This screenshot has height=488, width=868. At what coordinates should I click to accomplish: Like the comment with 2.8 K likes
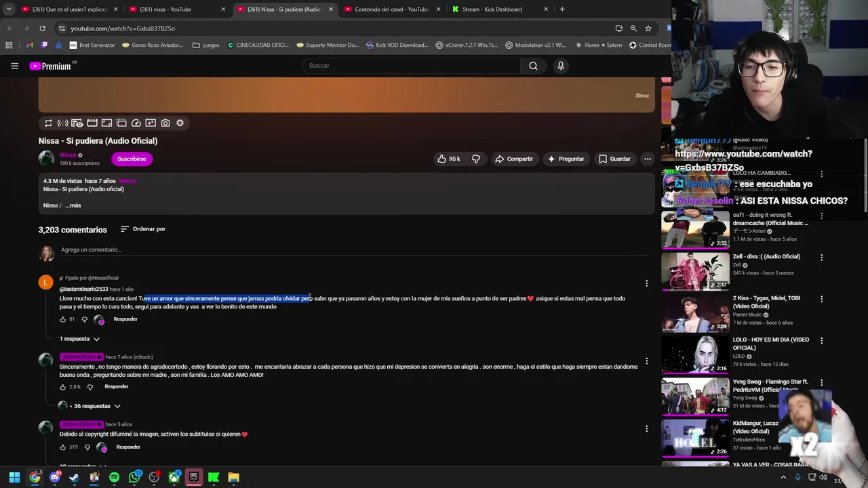coord(63,387)
